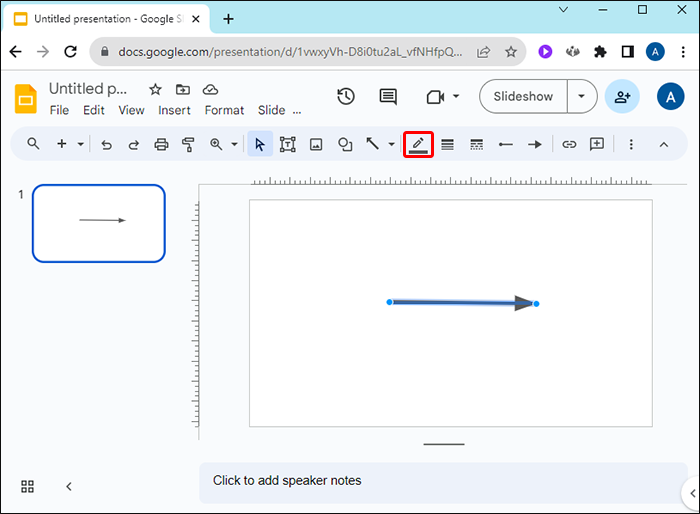Open the line end arrow options
700x514 pixels.
[534, 144]
